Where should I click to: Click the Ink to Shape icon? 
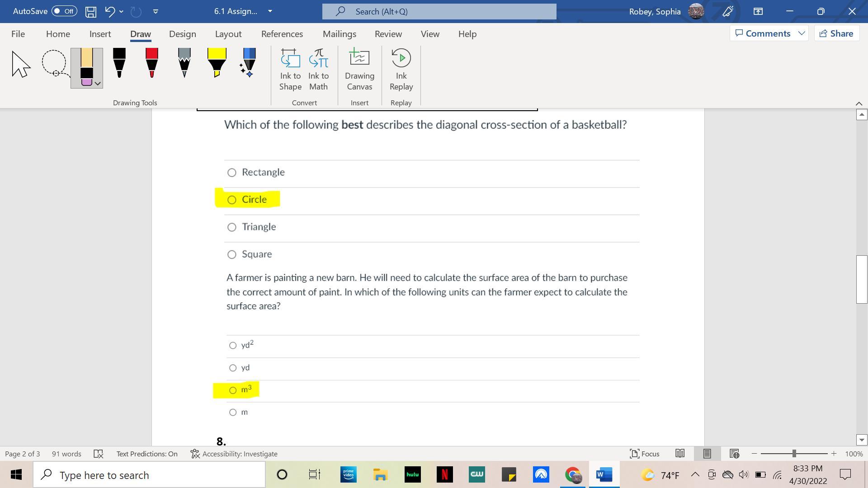[x=290, y=70]
